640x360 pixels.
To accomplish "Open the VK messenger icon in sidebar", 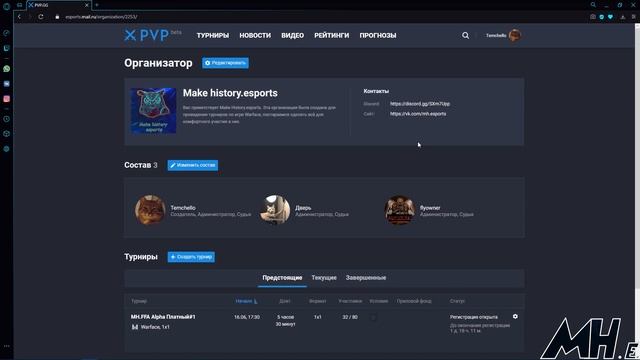I will (x=7, y=84).
